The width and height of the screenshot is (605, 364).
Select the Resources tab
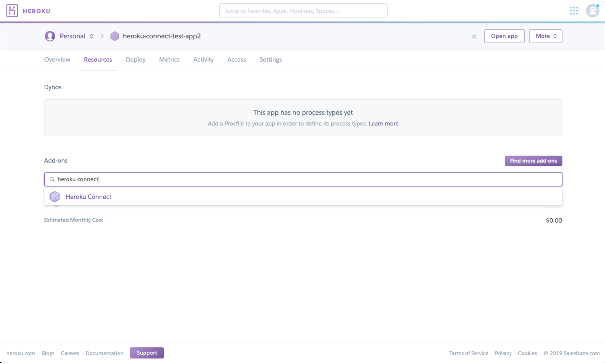[98, 60]
